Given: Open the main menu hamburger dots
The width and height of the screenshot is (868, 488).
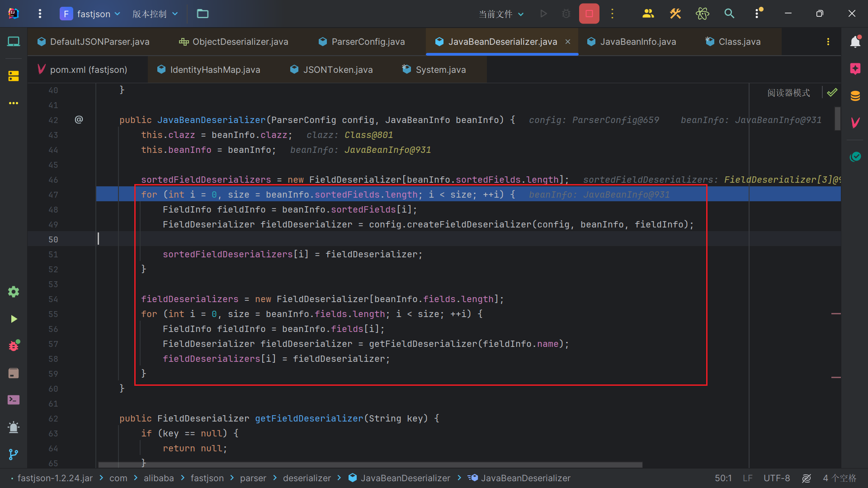Looking at the screenshot, I should [x=40, y=14].
